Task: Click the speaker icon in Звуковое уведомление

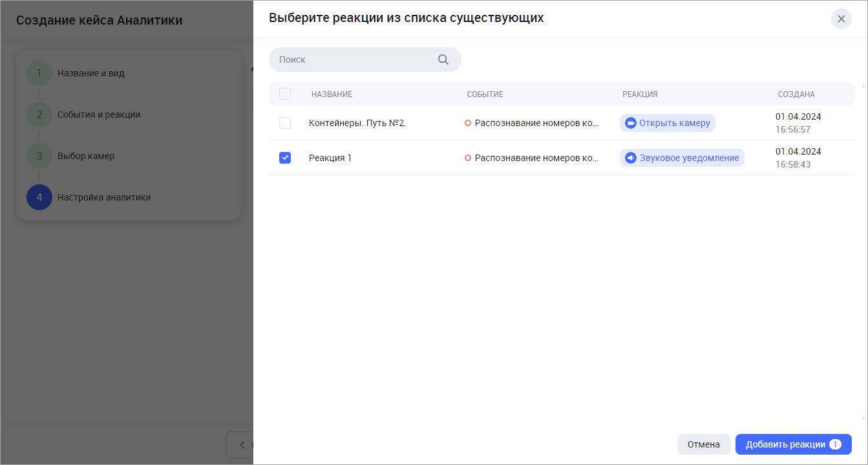Action: 631,158
